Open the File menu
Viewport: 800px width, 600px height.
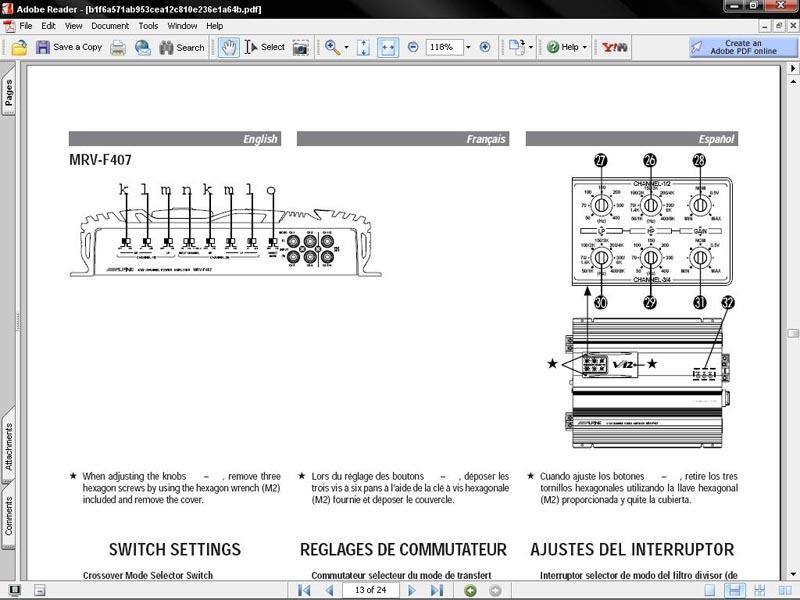coord(26,26)
